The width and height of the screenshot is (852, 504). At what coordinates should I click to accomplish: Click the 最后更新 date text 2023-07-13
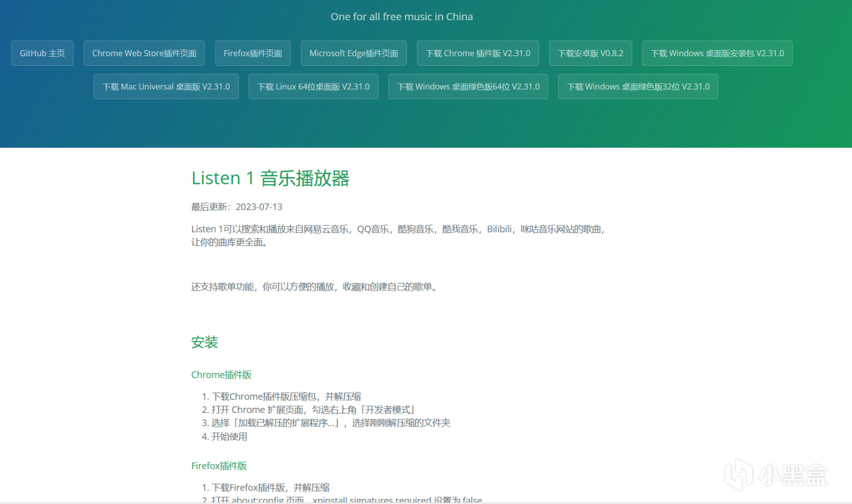tap(259, 206)
